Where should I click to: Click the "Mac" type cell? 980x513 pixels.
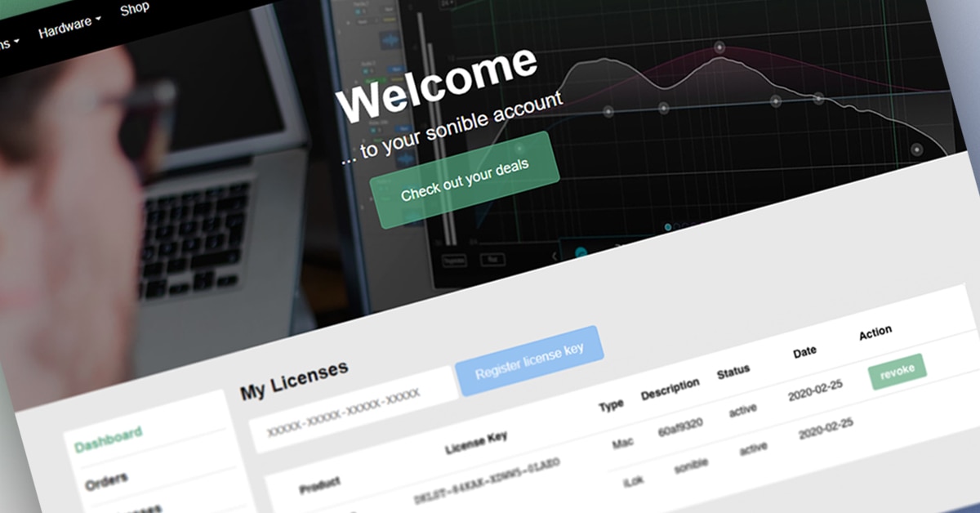click(623, 444)
